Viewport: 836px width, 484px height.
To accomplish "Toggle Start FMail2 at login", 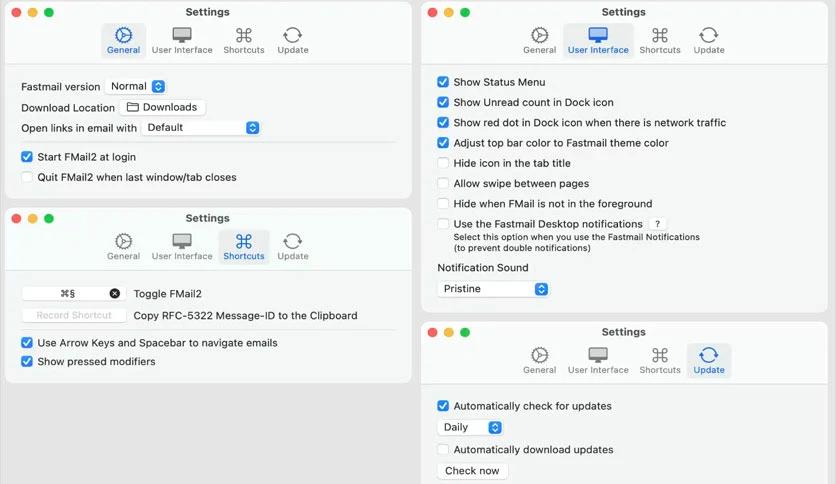I will coord(27,157).
